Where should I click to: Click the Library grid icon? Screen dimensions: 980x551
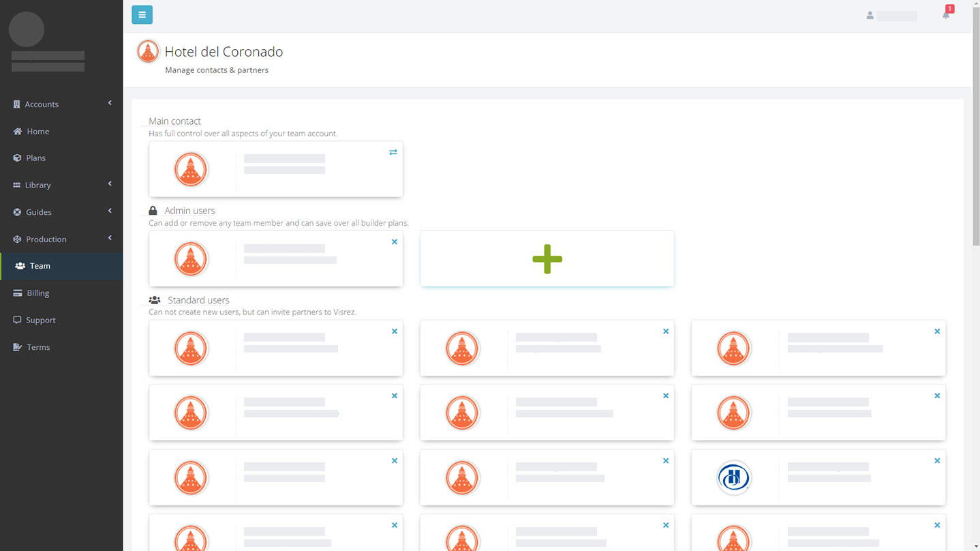click(x=17, y=185)
